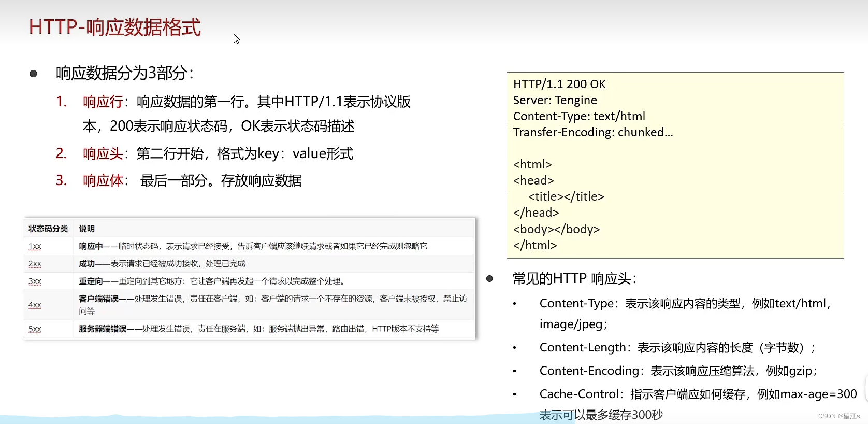Click the '<body></body>' line

click(x=556, y=229)
